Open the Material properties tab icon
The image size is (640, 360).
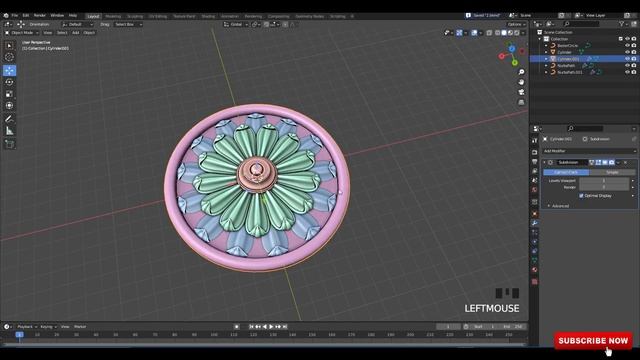[535, 270]
